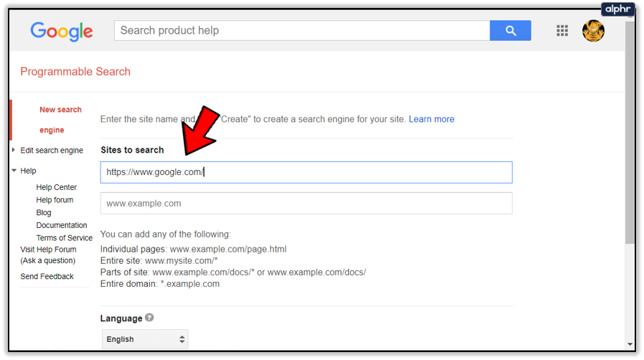Open the Terms of Service link
The width and height of the screenshot is (644, 360).
[64, 238]
